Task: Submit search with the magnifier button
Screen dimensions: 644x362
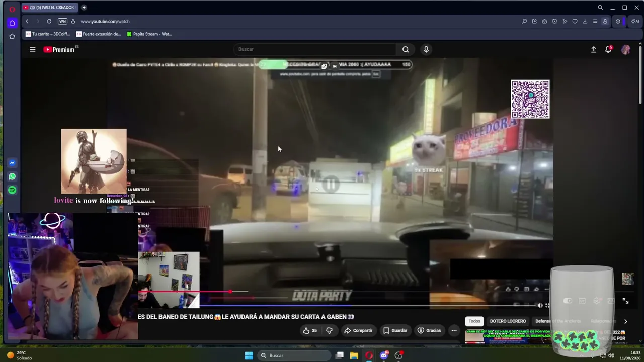Action: [406, 49]
